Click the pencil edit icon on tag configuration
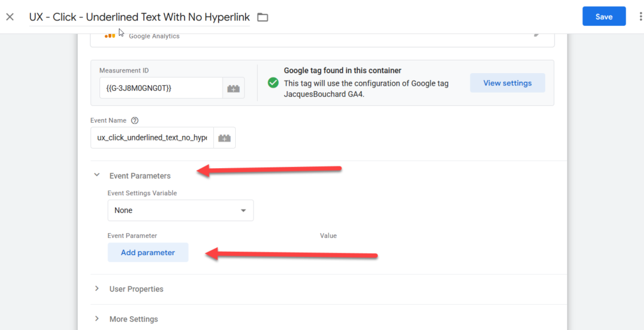The image size is (644, 330). pos(536,35)
